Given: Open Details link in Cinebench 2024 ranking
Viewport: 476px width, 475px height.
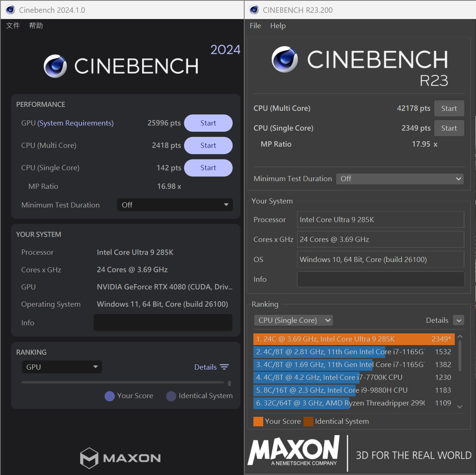Looking at the screenshot, I should (205, 367).
